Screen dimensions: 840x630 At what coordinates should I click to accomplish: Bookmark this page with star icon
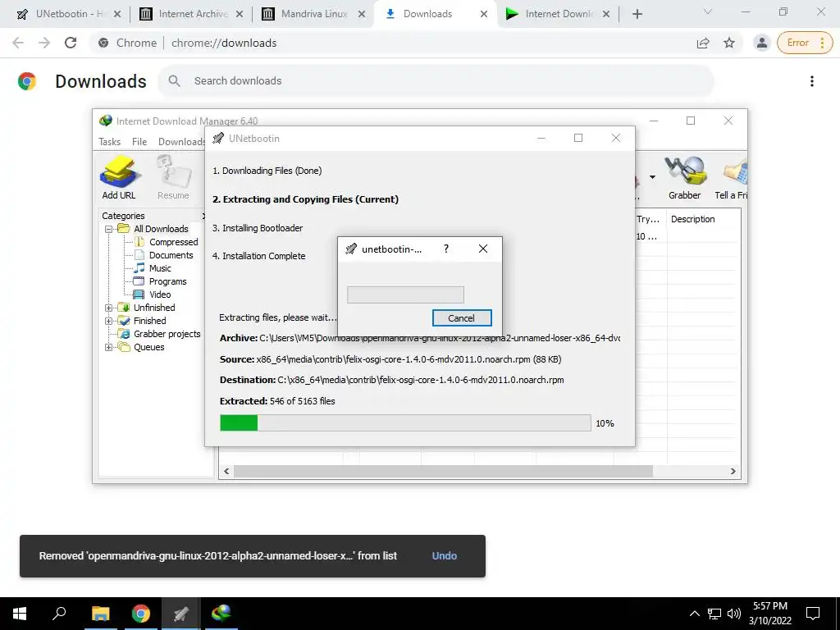[729, 43]
